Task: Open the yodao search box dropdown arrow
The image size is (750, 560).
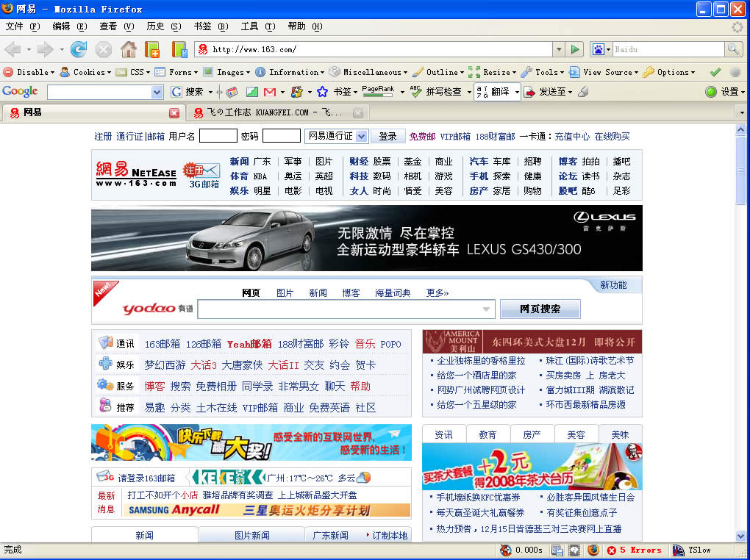Action: click(486, 309)
